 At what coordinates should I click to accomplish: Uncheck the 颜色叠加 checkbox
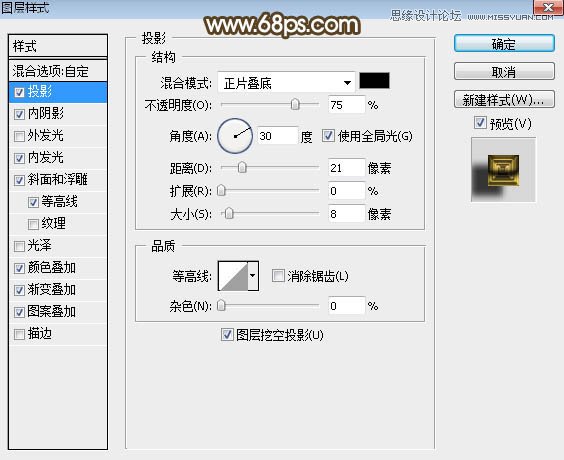tap(19, 268)
